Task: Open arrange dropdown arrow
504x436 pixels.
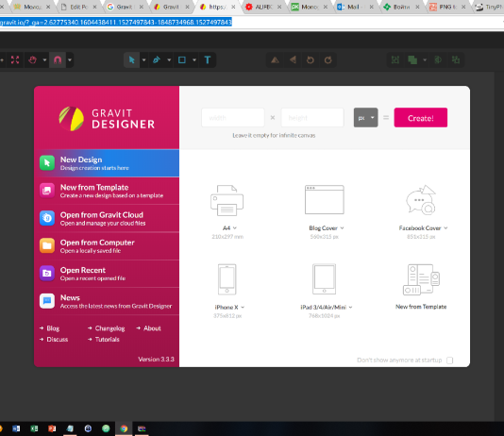Action: pyautogui.click(x=425, y=60)
